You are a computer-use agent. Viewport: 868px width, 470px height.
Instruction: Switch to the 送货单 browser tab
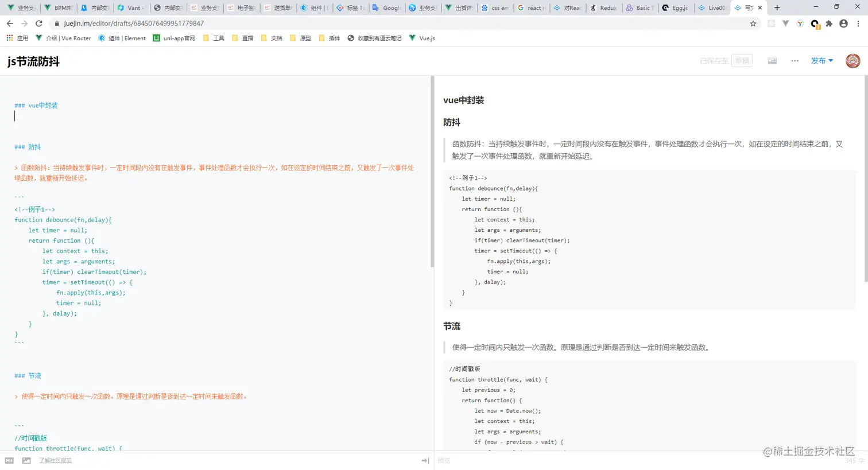point(278,8)
